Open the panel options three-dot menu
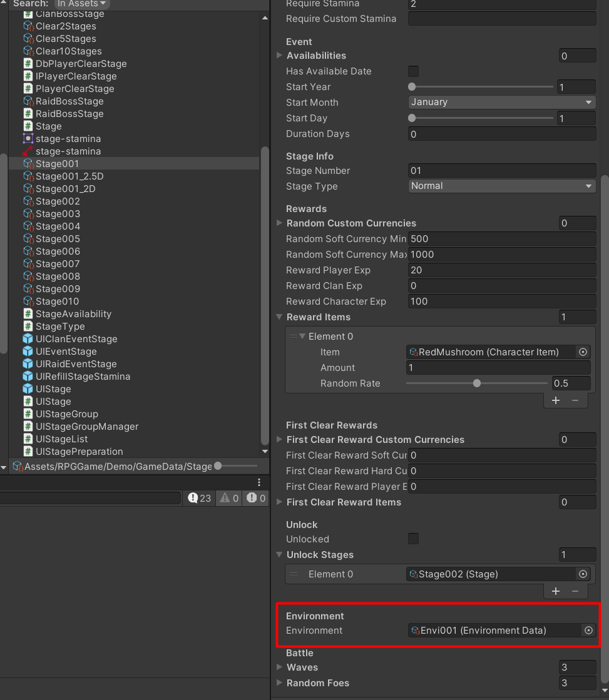 click(258, 482)
